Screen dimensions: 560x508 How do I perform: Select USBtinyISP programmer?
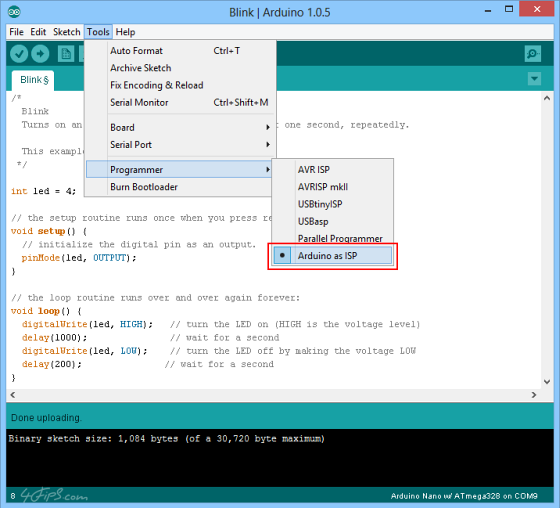332,204
